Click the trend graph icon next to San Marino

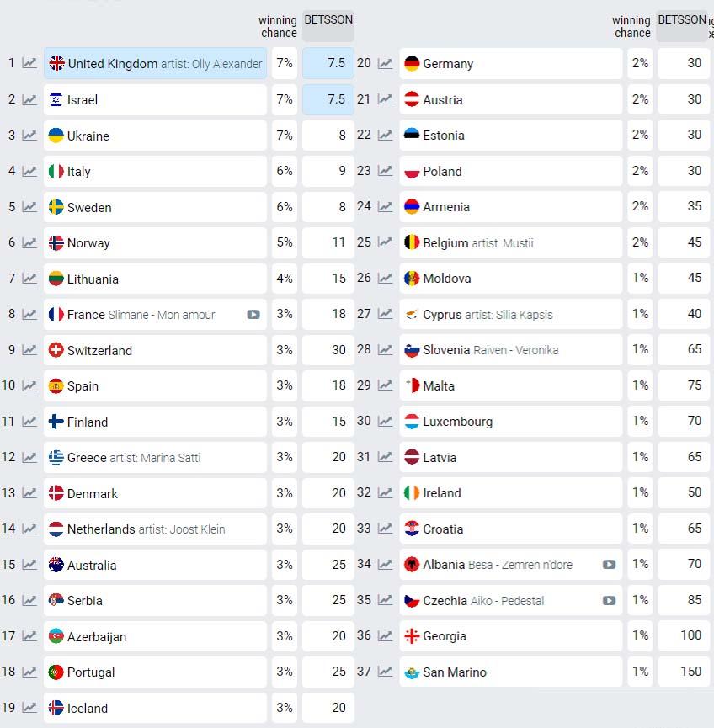[385, 671]
